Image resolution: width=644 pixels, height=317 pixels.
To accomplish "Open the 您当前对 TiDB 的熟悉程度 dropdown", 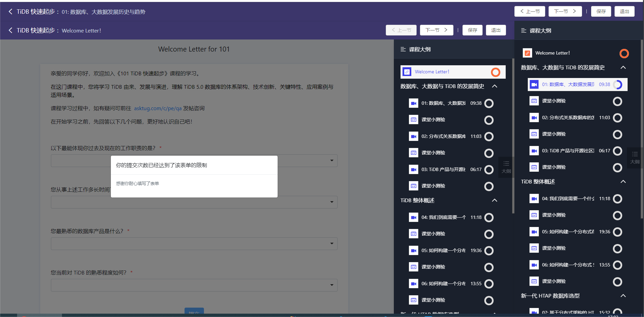I will tap(194, 285).
